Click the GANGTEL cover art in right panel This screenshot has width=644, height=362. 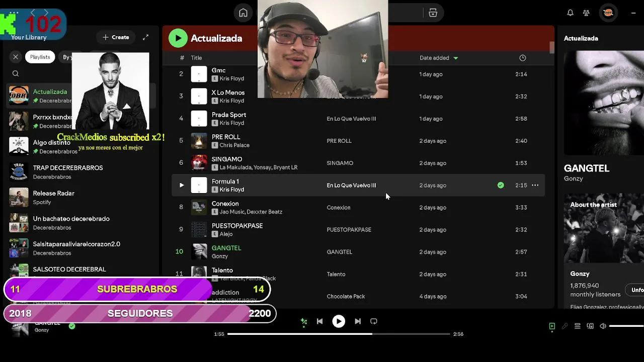click(604, 103)
